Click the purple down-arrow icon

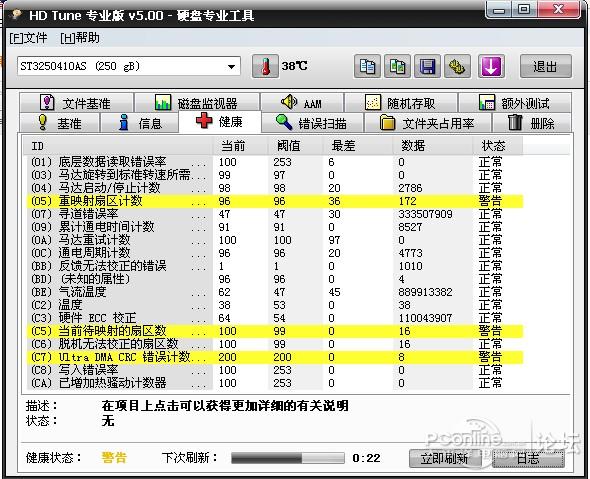(491, 66)
